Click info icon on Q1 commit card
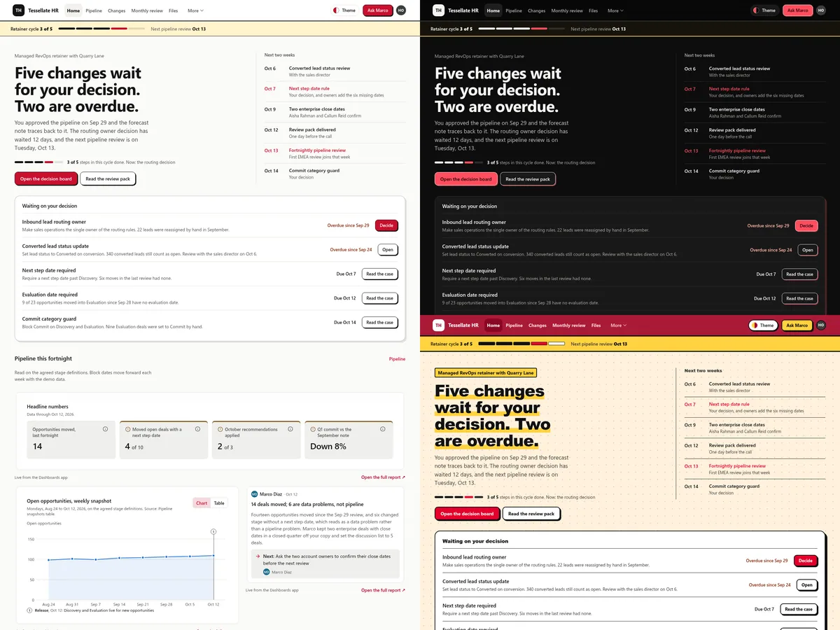Image resolution: width=840 pixels, height=630 pixels. pos(382,429)
